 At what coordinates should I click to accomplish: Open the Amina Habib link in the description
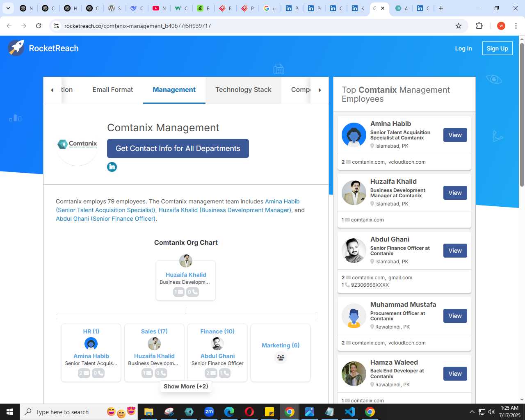[282, 201]
